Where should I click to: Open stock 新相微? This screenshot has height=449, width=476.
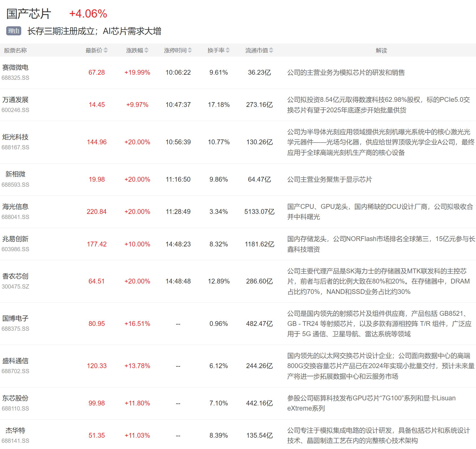click(15, 174)
